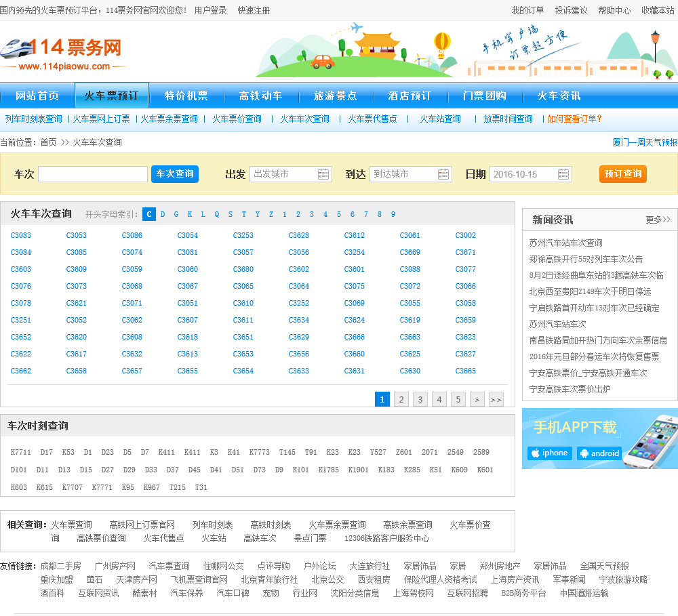678x616 pixels.
Task: Open the 高铁动车 nav tab
Action: 261,96
